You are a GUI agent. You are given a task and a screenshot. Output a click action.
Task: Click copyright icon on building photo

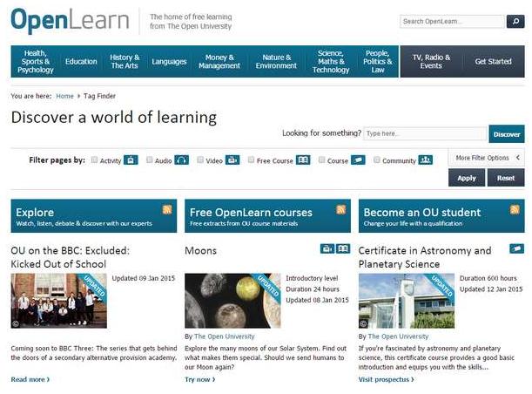click(363, 323)
